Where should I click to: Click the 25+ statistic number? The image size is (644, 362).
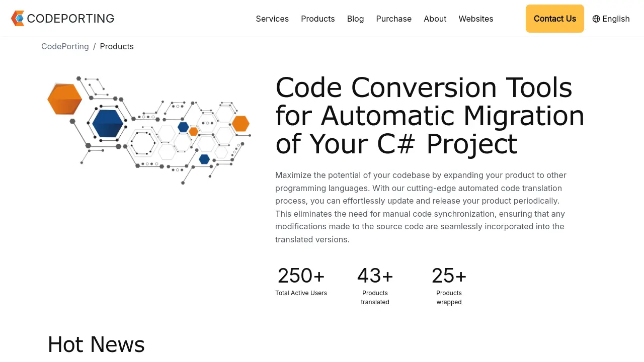[x=449, y=276]
